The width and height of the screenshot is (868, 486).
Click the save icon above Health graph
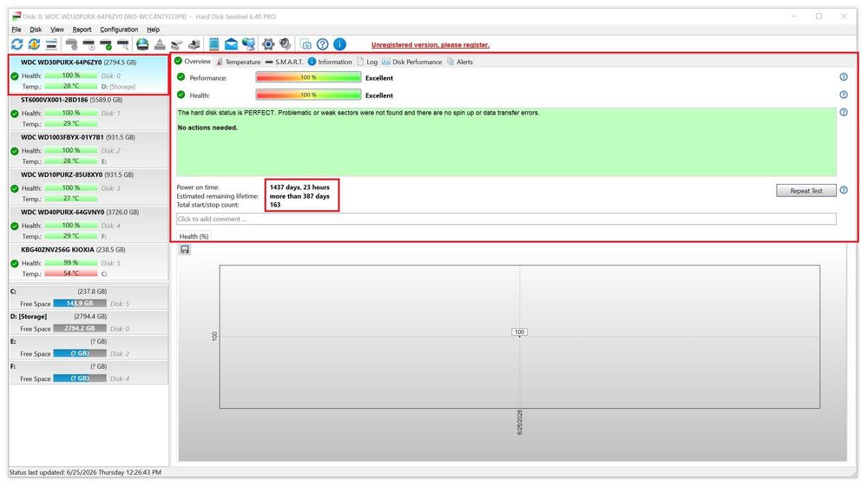pyautogui.click(x=185, y=250)
